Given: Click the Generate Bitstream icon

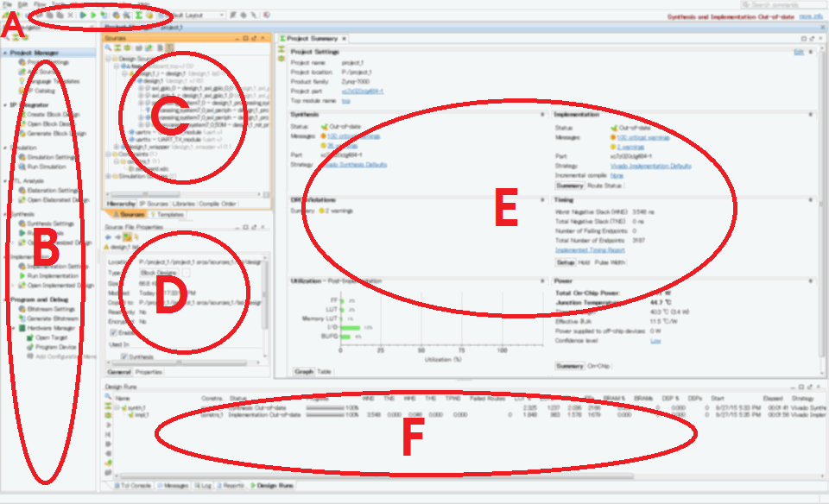Looking at the screenshot, I should point(22,318).
